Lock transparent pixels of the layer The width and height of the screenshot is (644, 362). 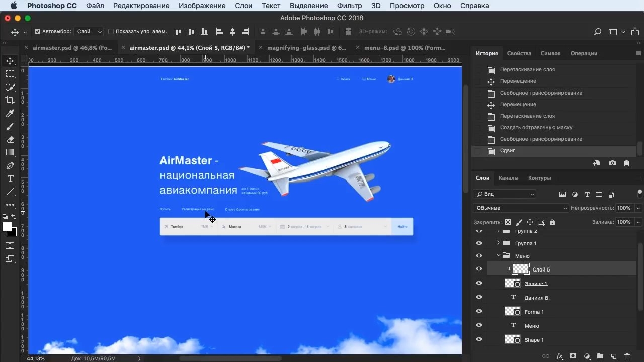tap(508, 222)
